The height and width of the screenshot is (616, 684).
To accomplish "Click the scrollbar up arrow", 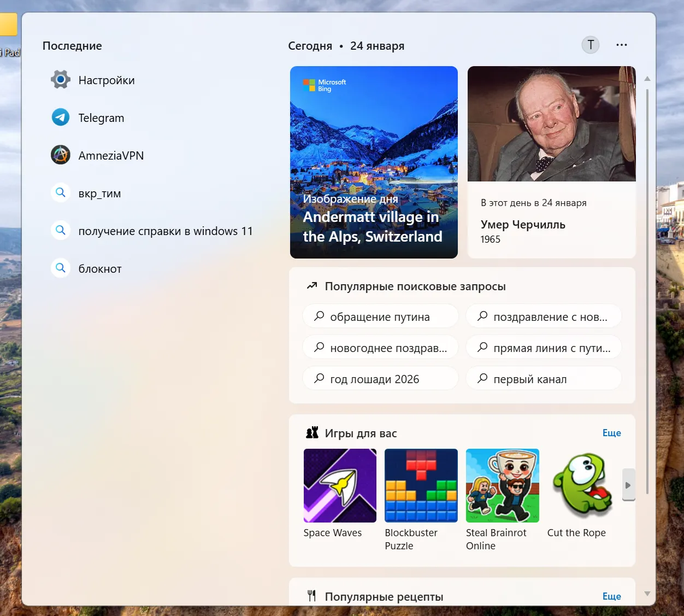I will tap(647, 79).
